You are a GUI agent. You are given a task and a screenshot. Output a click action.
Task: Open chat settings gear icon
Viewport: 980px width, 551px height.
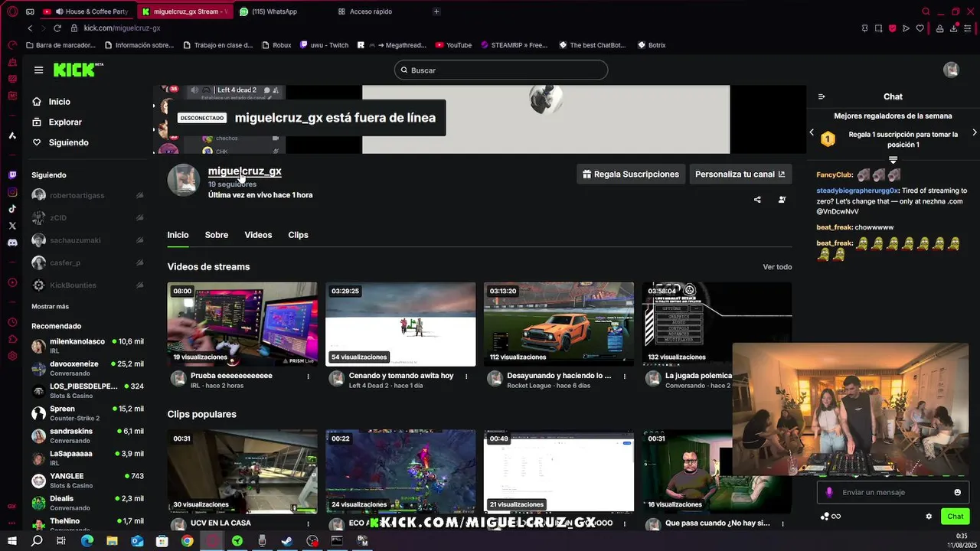pyautogui.click(x=929, y=517)
